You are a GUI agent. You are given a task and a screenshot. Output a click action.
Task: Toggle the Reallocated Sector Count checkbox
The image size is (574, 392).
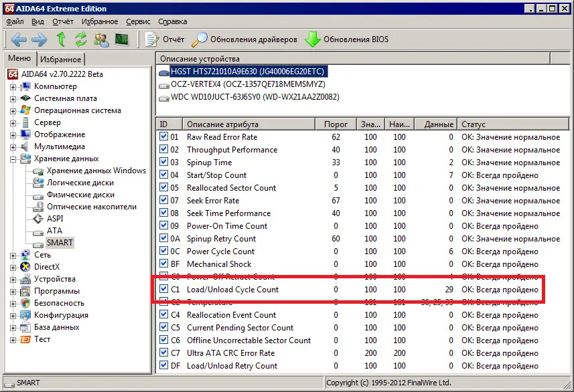click(163, 187)
